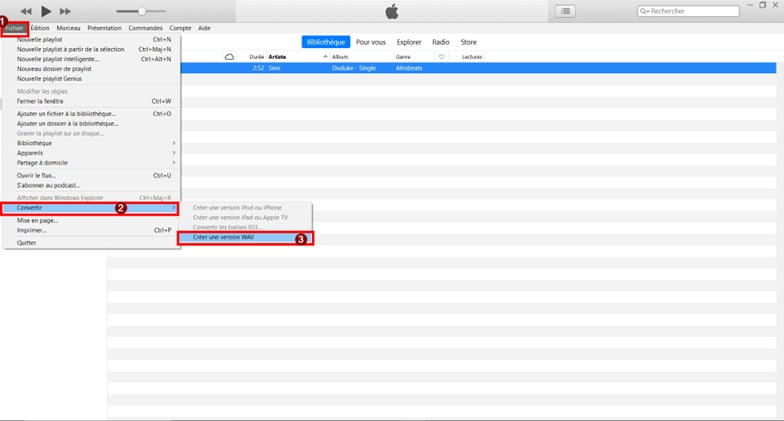The width and height of the screenshot is (784, 421).
Task: Click the 2:52 duration cell
Action: (x=258, y=68)
